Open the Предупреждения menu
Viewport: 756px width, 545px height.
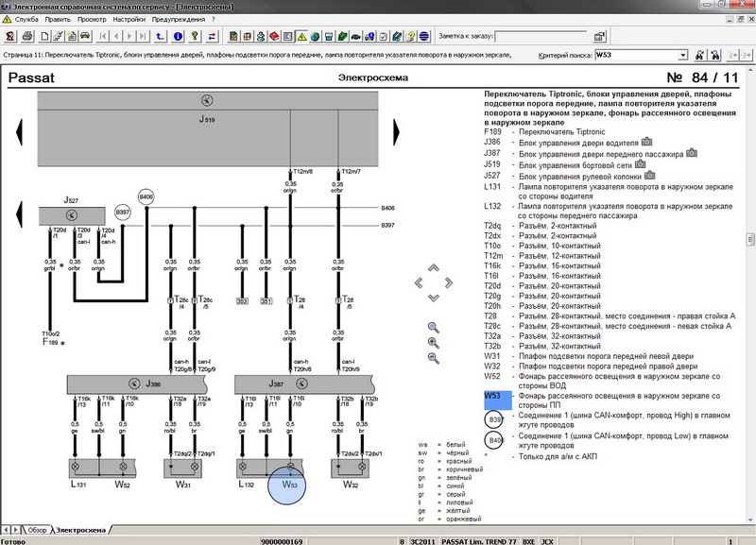(179, 19)
